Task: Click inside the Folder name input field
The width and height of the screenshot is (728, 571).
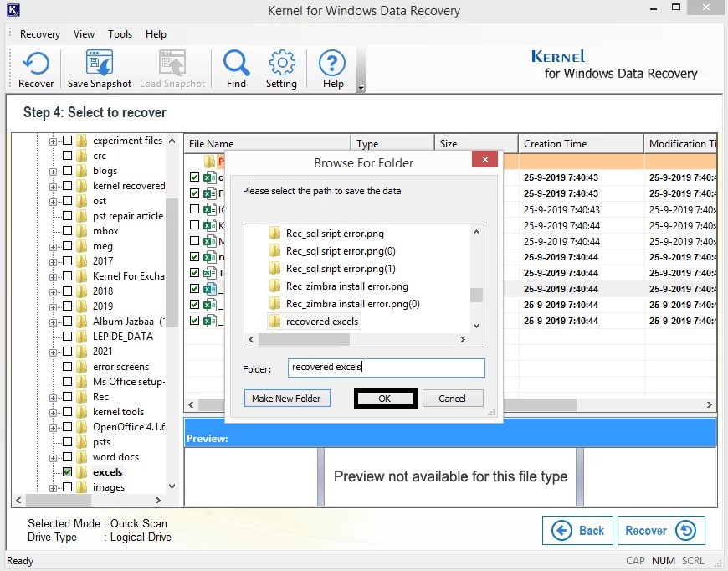Action: click(386, 368)
